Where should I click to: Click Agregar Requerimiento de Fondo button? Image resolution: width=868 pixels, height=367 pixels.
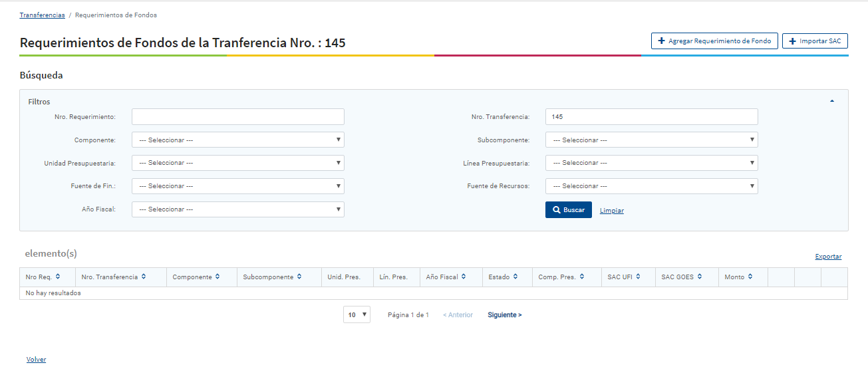point(714,41)
